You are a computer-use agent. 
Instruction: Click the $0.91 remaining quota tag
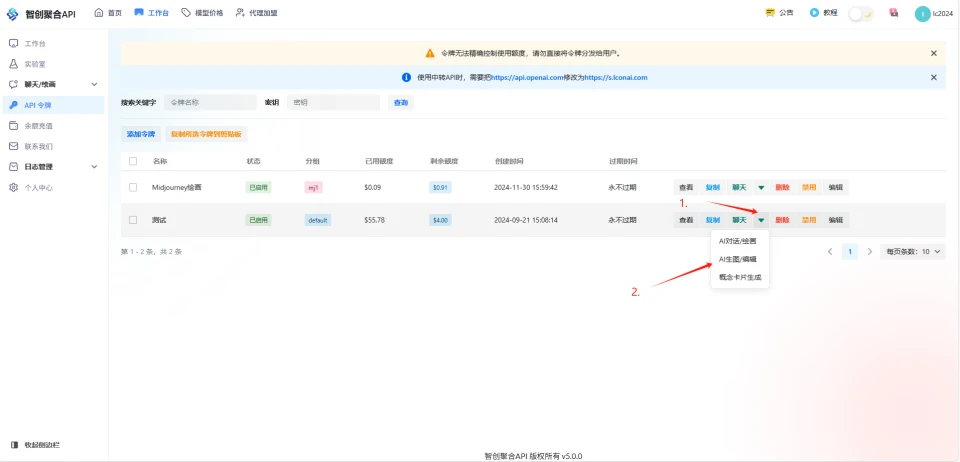pos(440,187)
